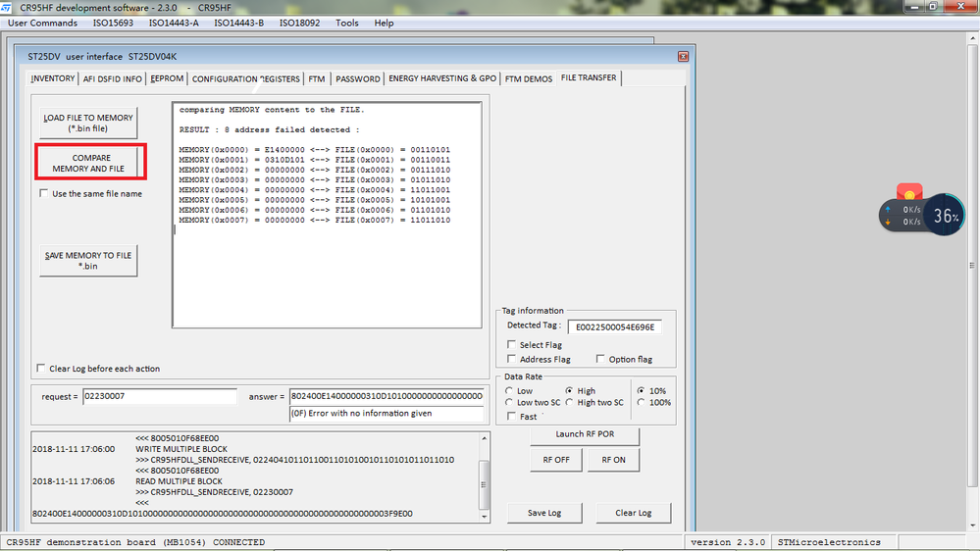The height and width of the screenshot is (551, 980).
Task: Select the FILE TRANSFER tab
Action: point(589,77)
